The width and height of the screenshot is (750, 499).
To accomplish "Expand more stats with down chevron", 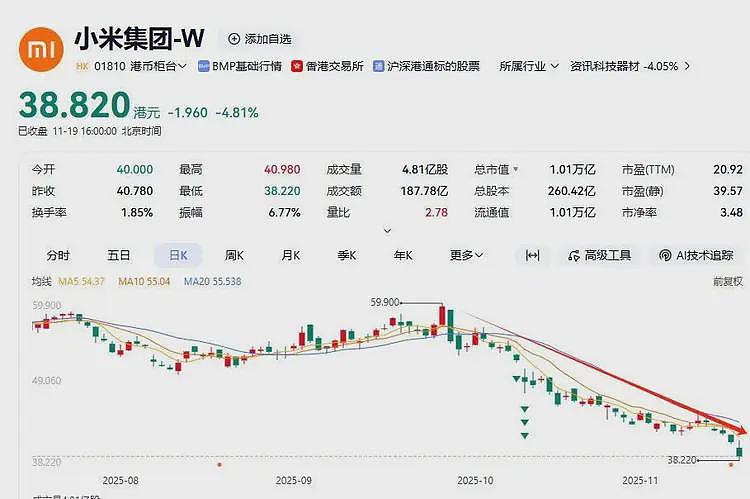I will click(x=388, y=231).
